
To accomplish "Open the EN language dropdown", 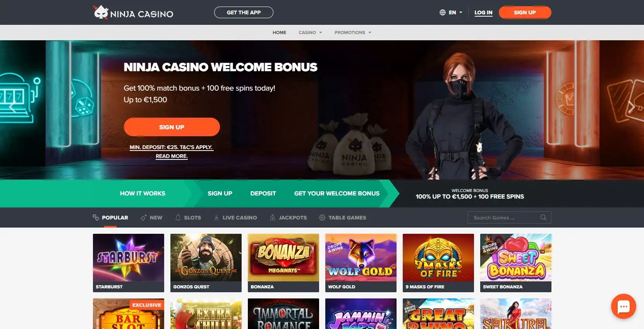I will click(x=451, y=12).
